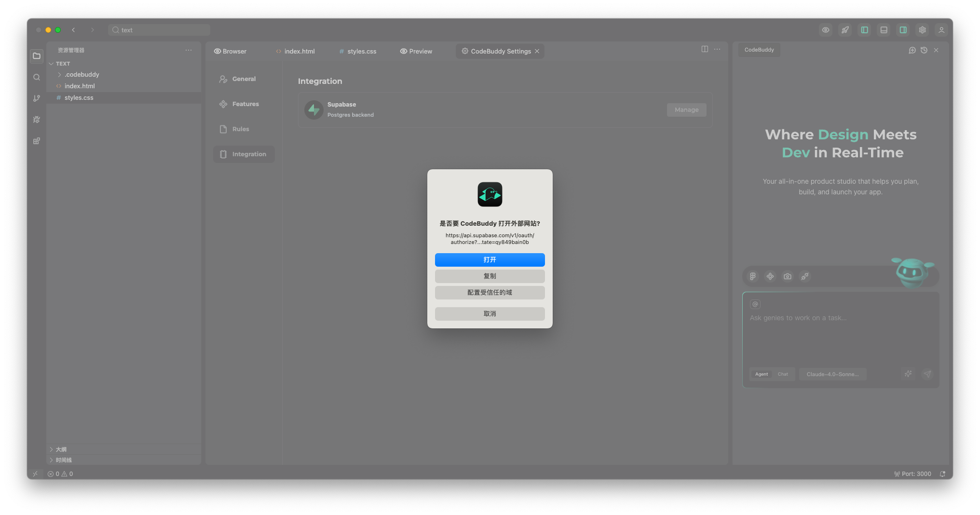The width and height of the screenshot is (980, 515).
Task: Switch to Chat mode
Action: [x=783, y=374]
